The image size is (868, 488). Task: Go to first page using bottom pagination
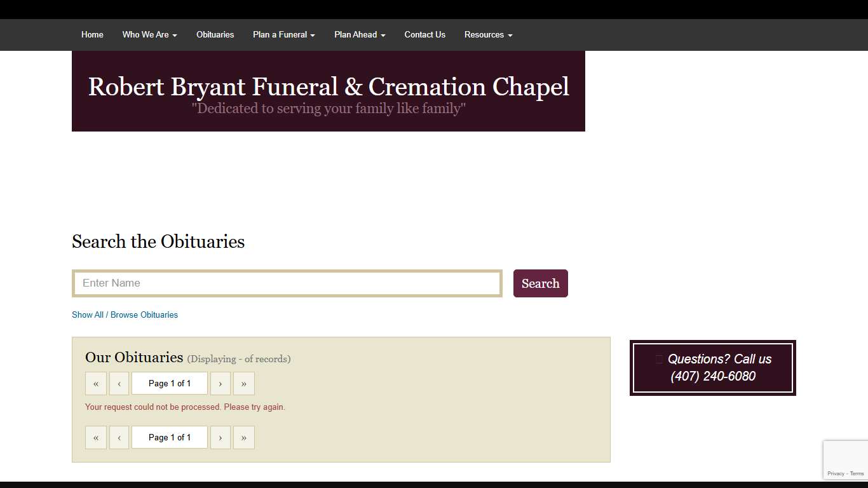click(95, 437)
